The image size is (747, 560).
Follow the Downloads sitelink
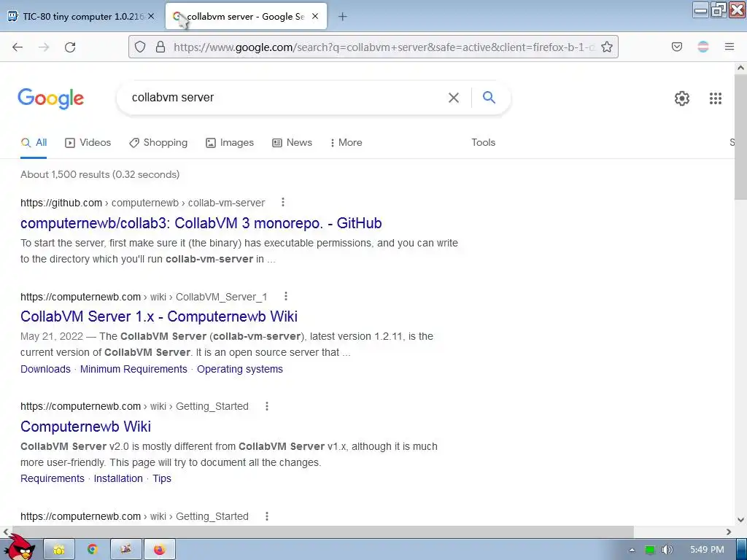click(45, 369)
